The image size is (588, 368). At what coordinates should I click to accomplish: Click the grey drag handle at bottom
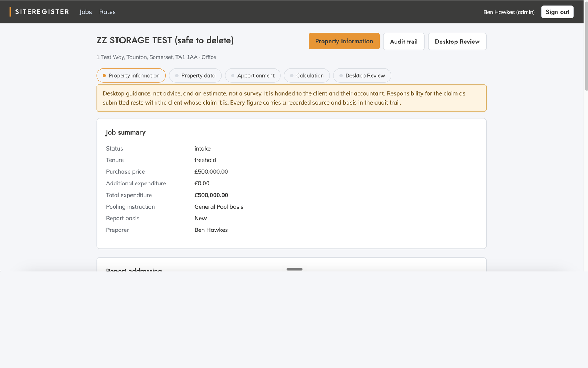295,269
